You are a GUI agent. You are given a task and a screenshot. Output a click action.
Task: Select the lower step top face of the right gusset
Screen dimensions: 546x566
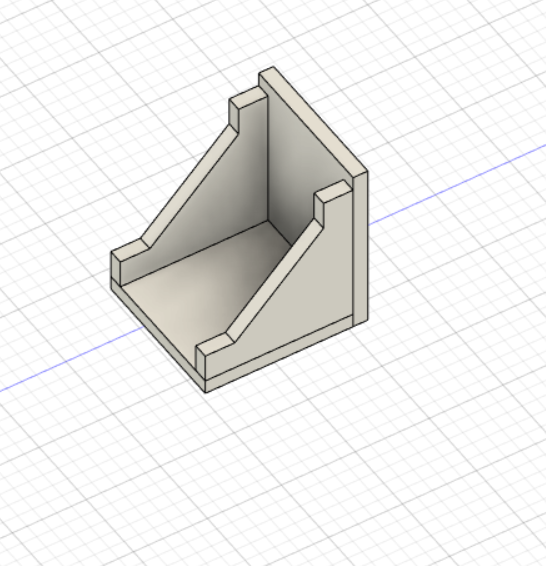pos(215,344)
